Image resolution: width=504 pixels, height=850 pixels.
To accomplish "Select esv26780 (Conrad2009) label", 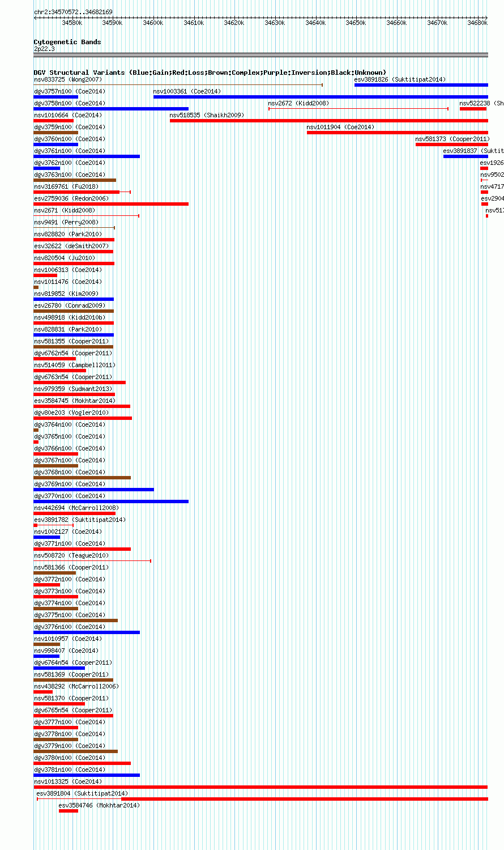I will 70,305.
